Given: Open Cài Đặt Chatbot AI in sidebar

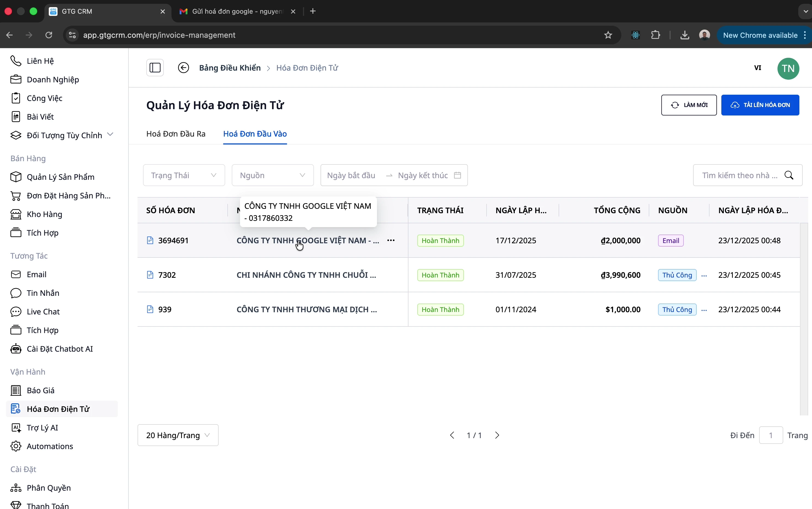Looking at the screenshot, I should click(60, 349).
